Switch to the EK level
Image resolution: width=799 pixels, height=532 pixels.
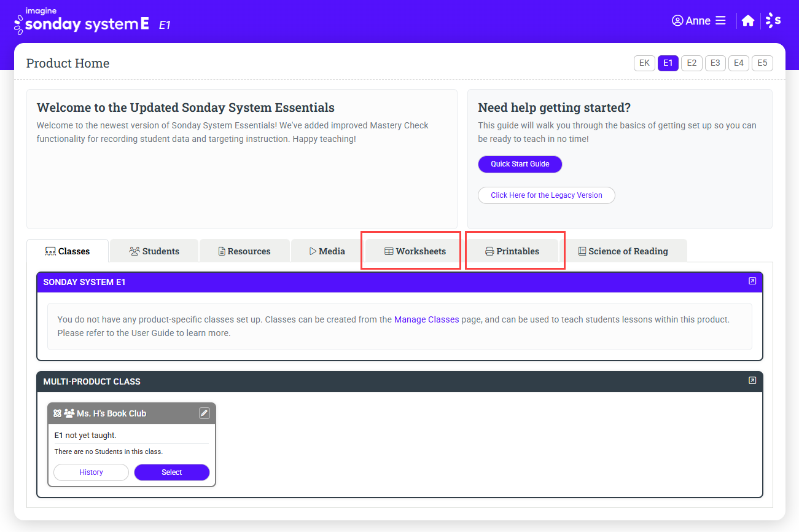(x=644, y=63)
